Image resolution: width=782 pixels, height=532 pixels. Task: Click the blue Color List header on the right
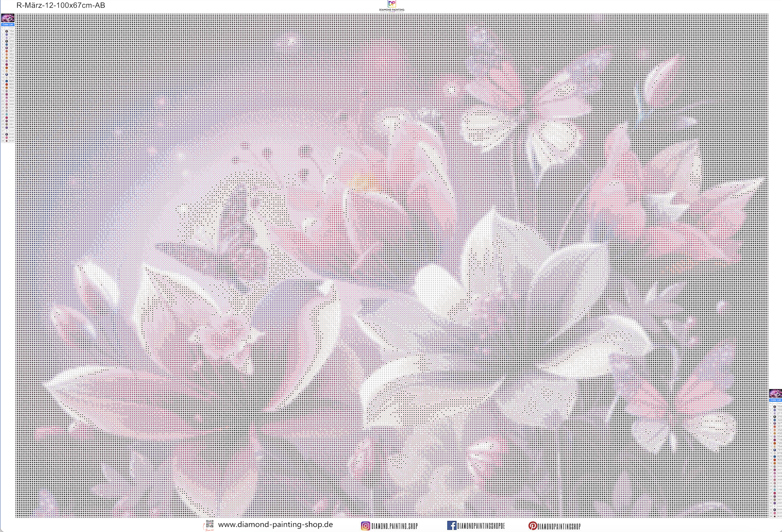click(775, 400)
